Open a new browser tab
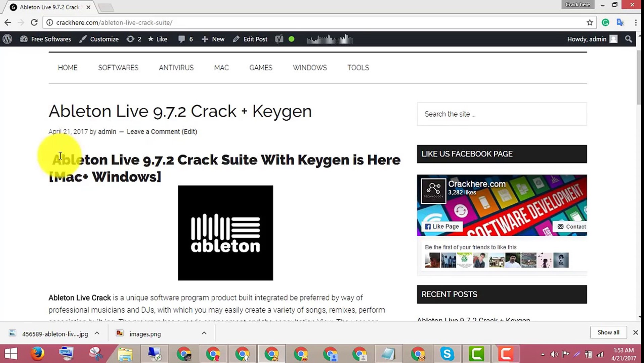 pyautogui.click(x=106, y=7)
